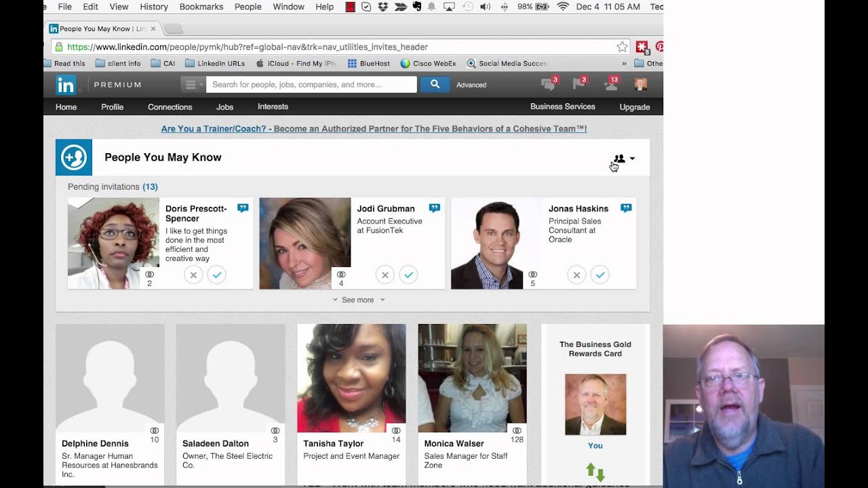This screenshot has height=488, width=868.
Task: Accept Doris Prescott-Spencer's invitation with checkmark
Action: [x=217, y=274]
